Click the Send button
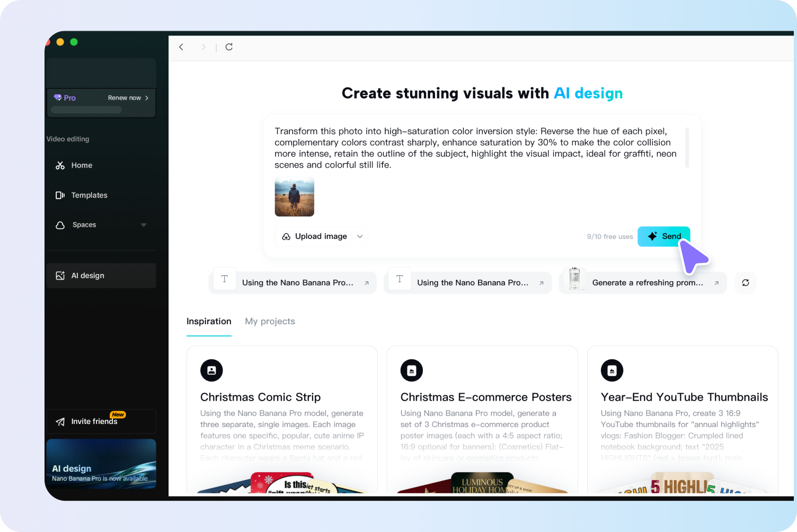Viewport: 797px width, 532px height. [x=663, y=236]
